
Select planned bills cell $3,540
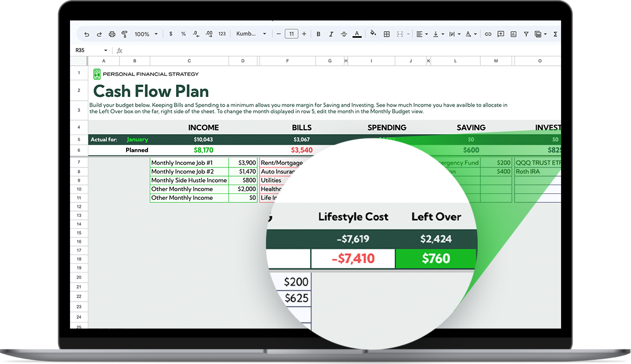point(302,150)
